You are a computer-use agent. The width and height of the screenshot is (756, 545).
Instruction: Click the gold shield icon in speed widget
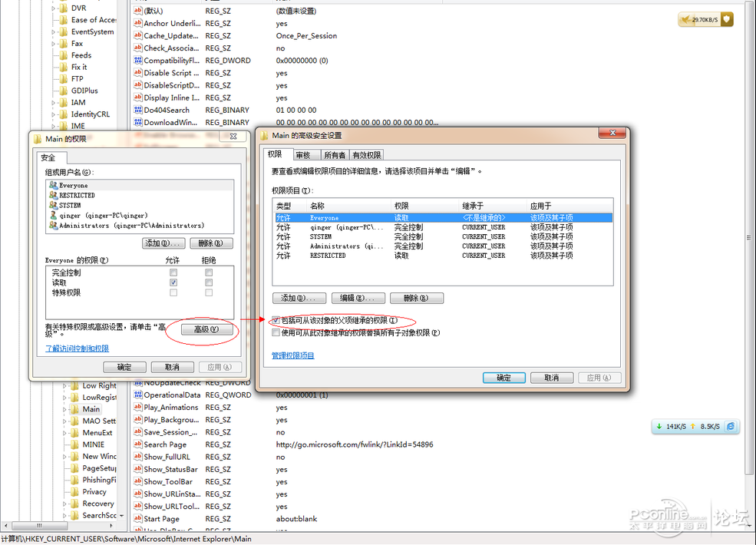tap(725, 19)
